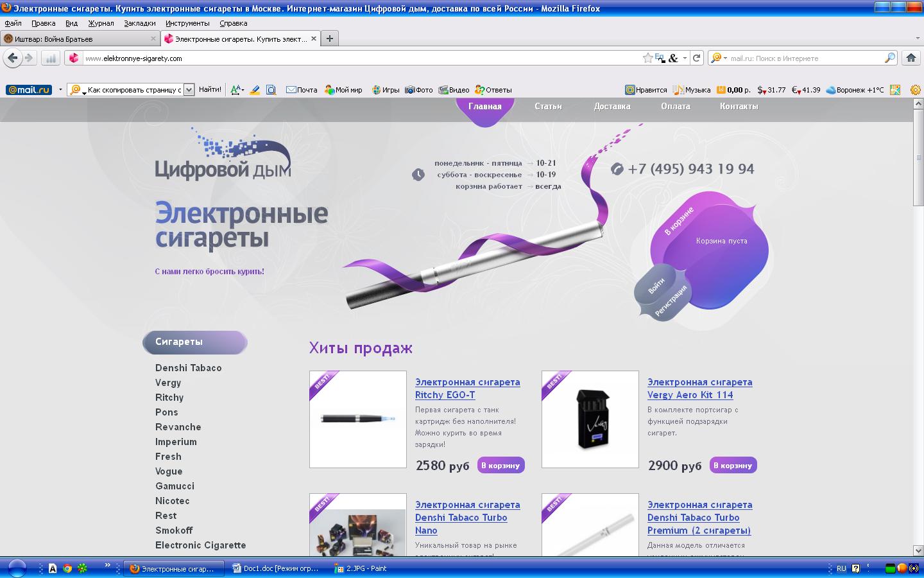Expand hidden quick launch icons chevron

tap(107, 566)
